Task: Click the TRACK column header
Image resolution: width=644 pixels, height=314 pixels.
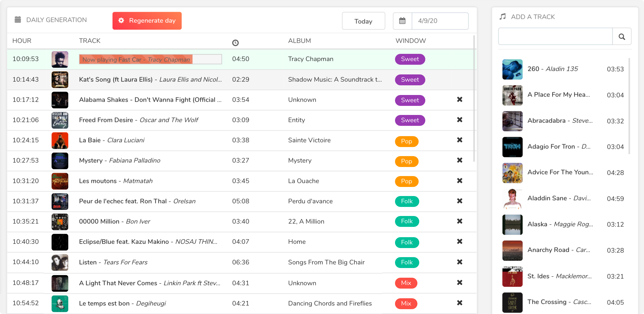Action: pyautogui.click(x=90, y=41)
